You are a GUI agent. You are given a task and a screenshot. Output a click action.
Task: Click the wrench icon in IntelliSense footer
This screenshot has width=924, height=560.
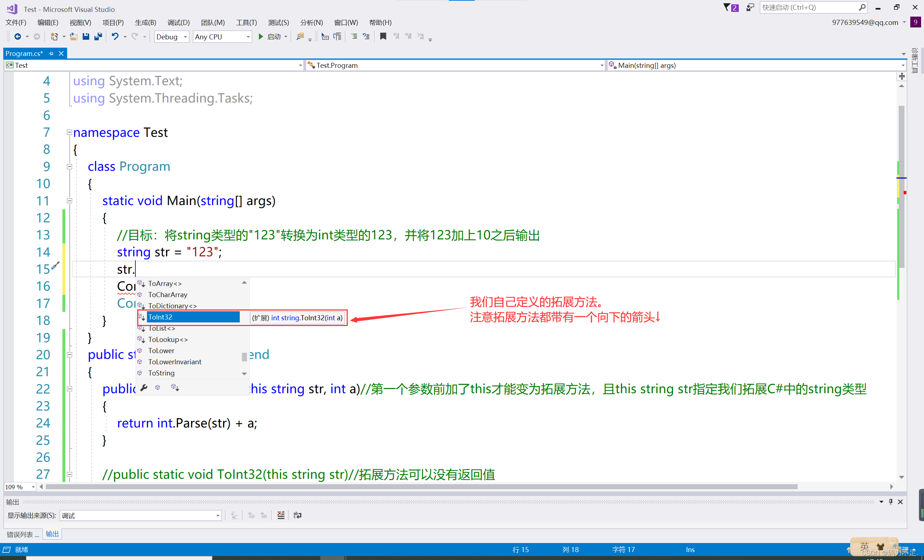click(144, 387)
